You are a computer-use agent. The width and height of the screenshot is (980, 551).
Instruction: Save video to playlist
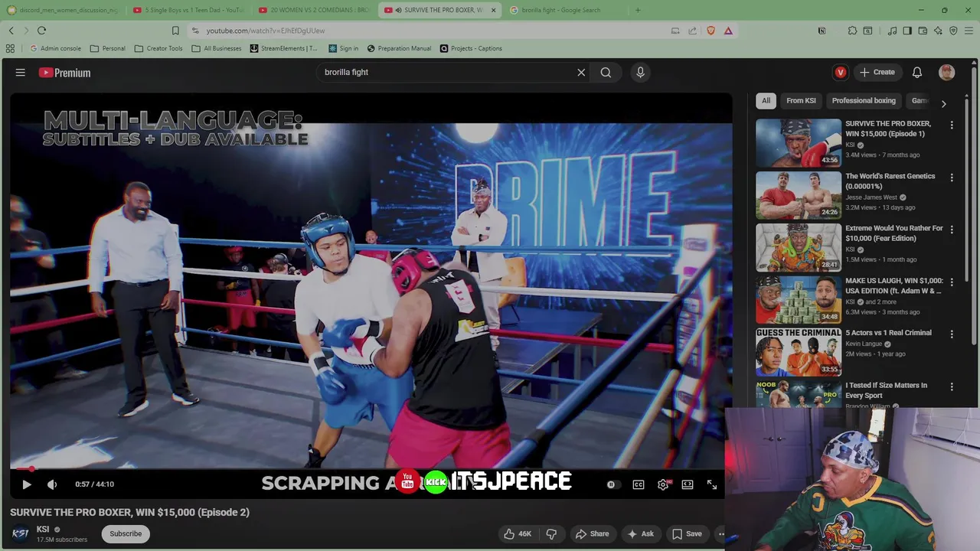point(687,534)
